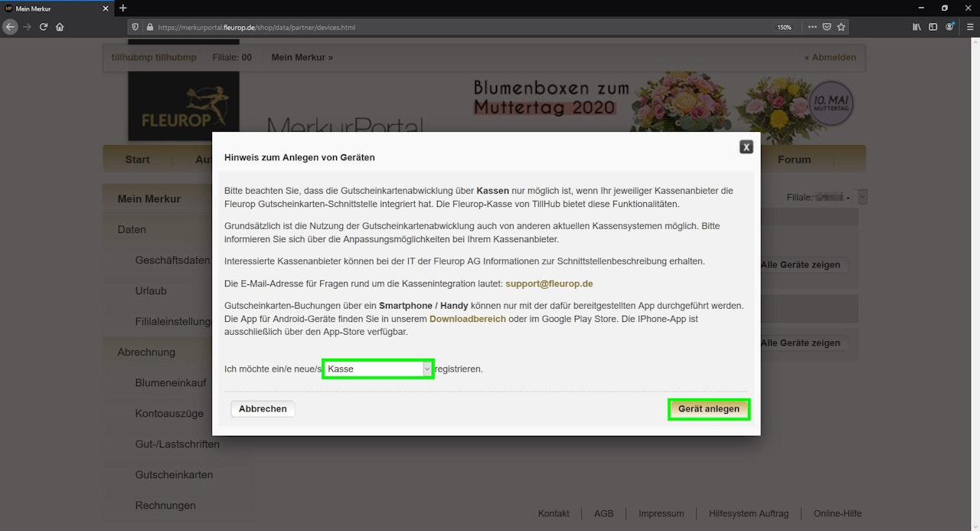Open Gutscheinkarten in the sidebar
Screen dimensions: 980x531
[174, 475]
